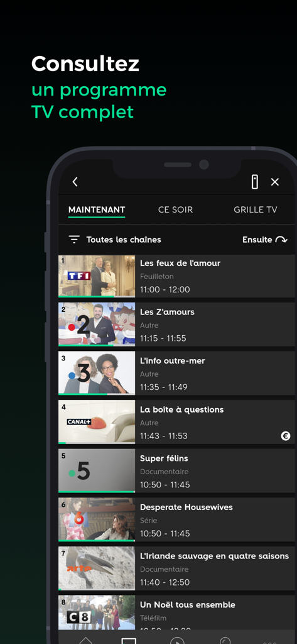Select L'info outre-mer programme title
Viewport: 297px width, 644px height.
pyautogui.click(x=172, y=361)
